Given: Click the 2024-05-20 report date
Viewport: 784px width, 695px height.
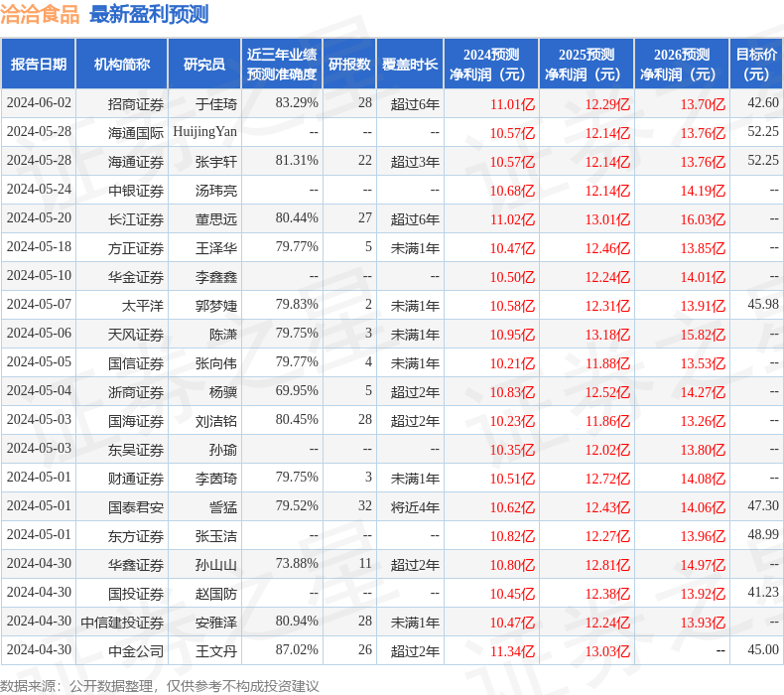Looking at the screenshot, I should click(x=39, y=217).
